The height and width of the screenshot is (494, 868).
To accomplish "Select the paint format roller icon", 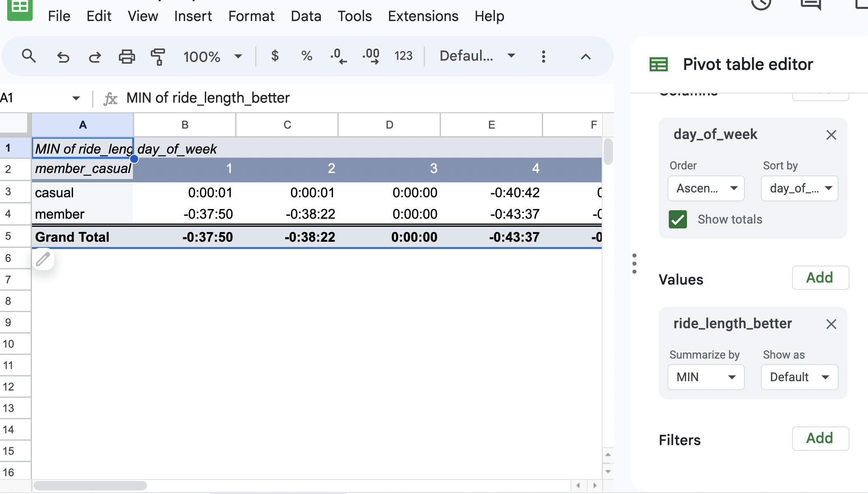I will tap(158, 57).
